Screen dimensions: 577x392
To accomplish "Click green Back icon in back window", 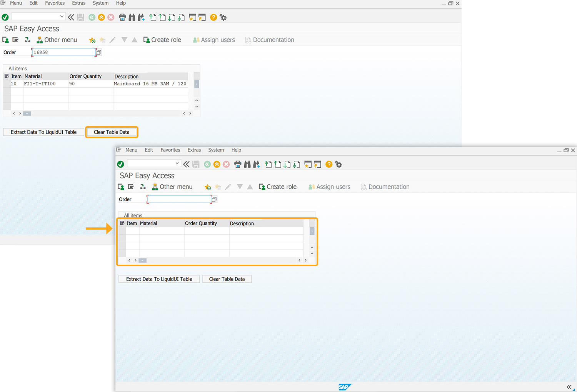I will 92,17.
